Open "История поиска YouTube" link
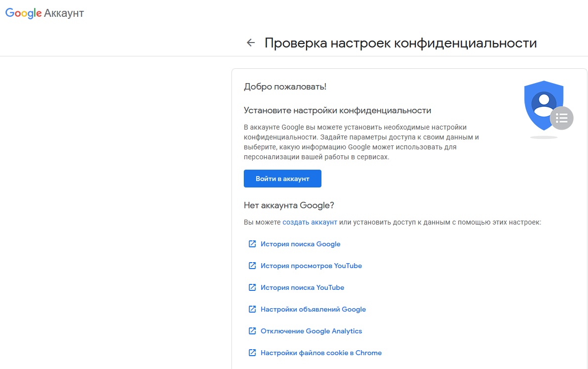The width and height of the screenshot is (588, 369). tap(302, 287)
